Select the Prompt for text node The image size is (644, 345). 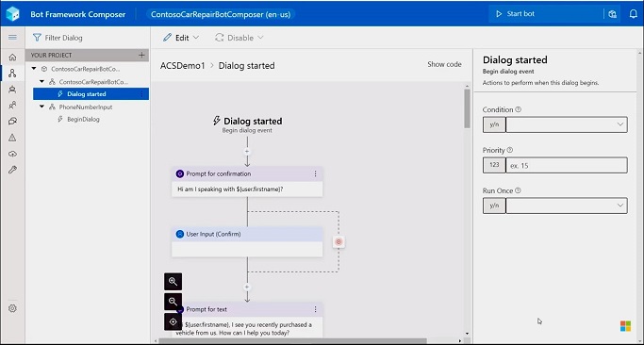tap(247, 320)
